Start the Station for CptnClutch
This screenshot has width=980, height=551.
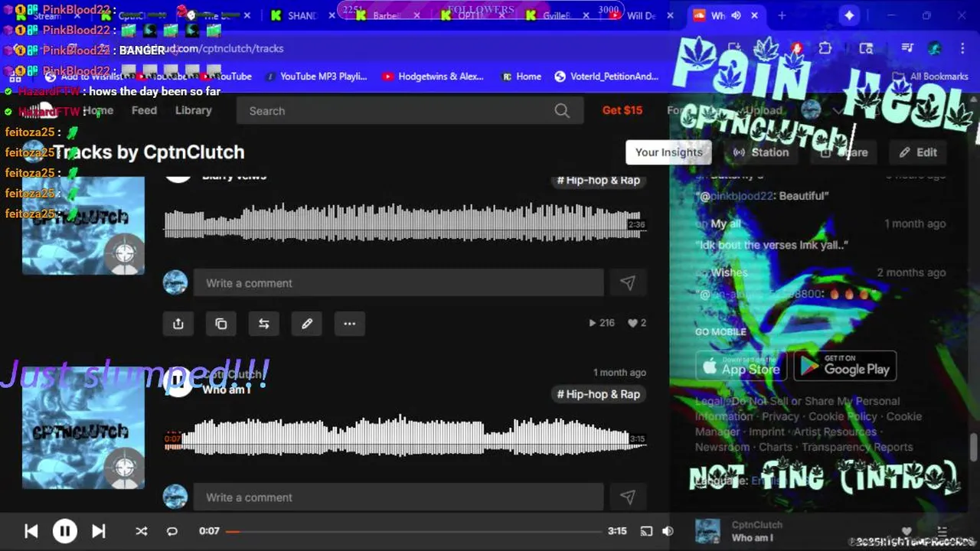[761, 152]
